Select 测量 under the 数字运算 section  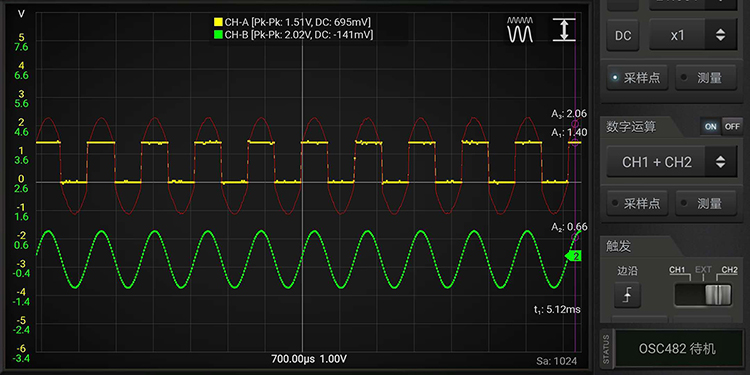tap(706, 203)
